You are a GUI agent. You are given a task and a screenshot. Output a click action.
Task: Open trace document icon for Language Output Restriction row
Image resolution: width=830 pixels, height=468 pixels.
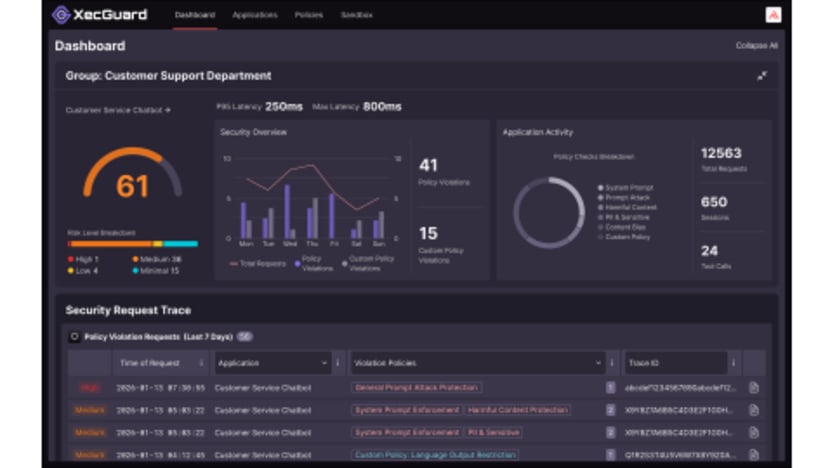[x=754, y=455]
